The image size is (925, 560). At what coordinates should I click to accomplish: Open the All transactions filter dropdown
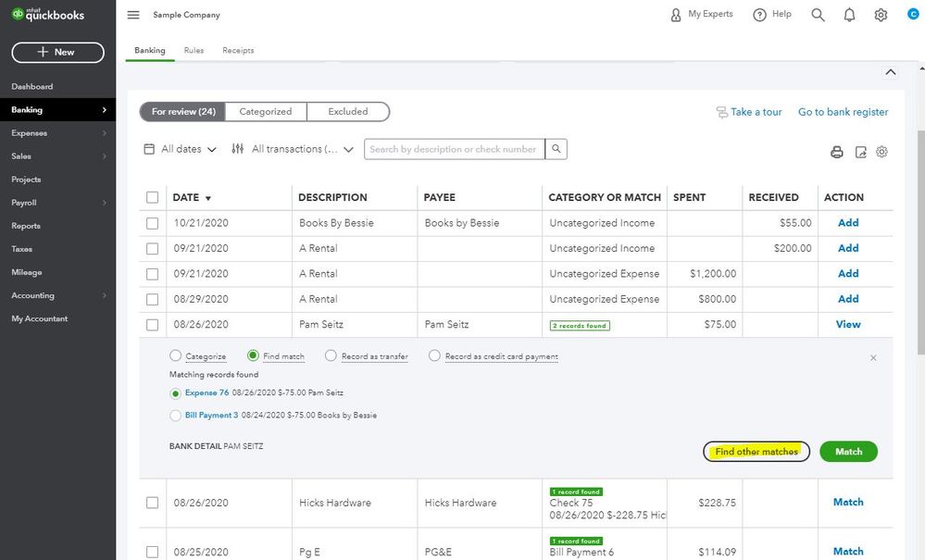tap(294, 149)
